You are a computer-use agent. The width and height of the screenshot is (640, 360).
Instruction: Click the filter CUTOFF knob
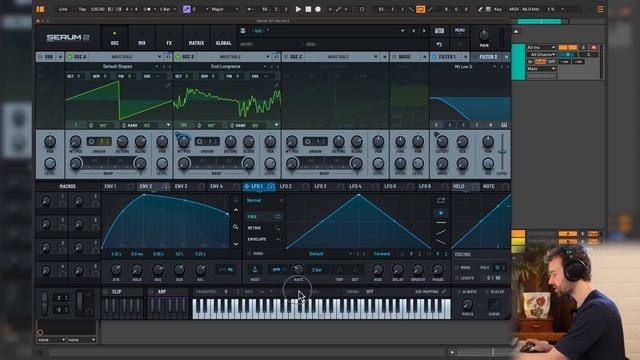tap(442, 142)
